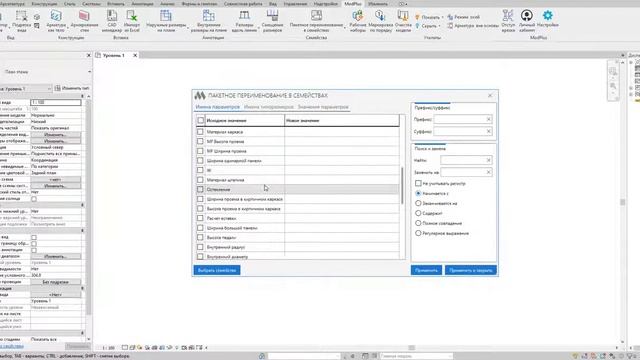Close the properties palette with its X
The height and width of the screenshot is (360, 640).
pyautogui.click(x=89, y=55)
